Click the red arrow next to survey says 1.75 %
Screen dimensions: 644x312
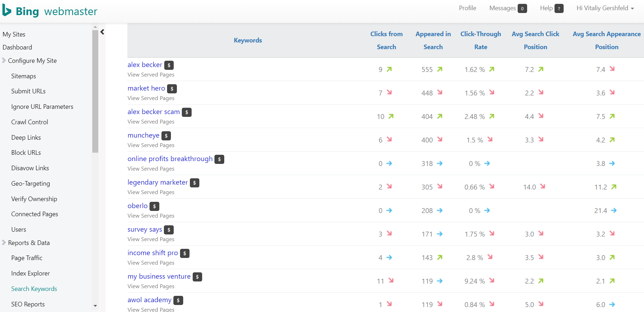492,233
